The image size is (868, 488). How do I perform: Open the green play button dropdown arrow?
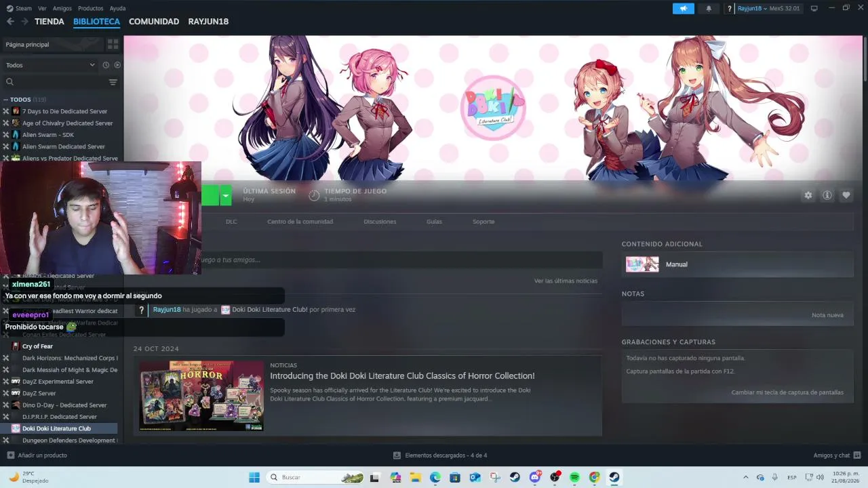tap(226, 195)
